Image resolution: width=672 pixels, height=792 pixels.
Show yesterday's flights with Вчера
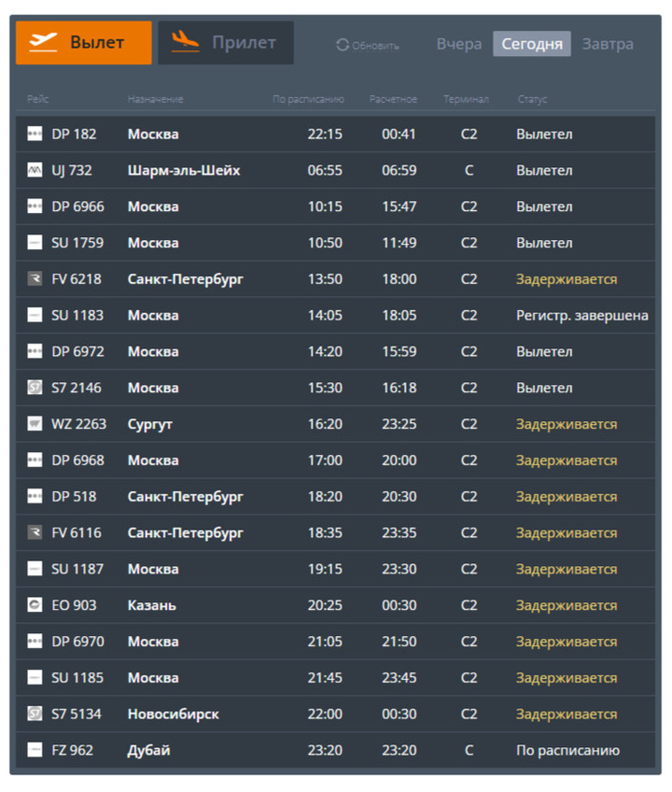pos(459,44)
